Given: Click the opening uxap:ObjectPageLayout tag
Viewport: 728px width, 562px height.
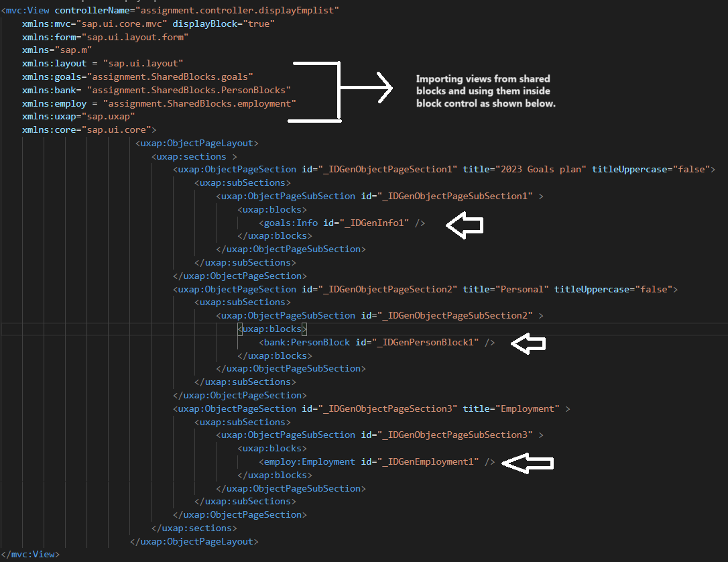Looking at the screenshot, I should click(197, 144).
